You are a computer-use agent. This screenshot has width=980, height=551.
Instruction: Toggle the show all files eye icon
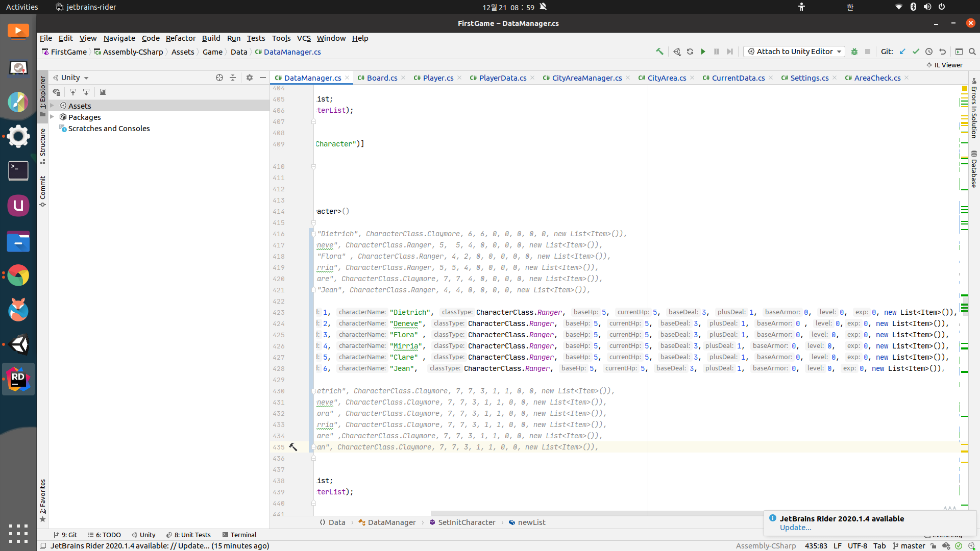57,92
